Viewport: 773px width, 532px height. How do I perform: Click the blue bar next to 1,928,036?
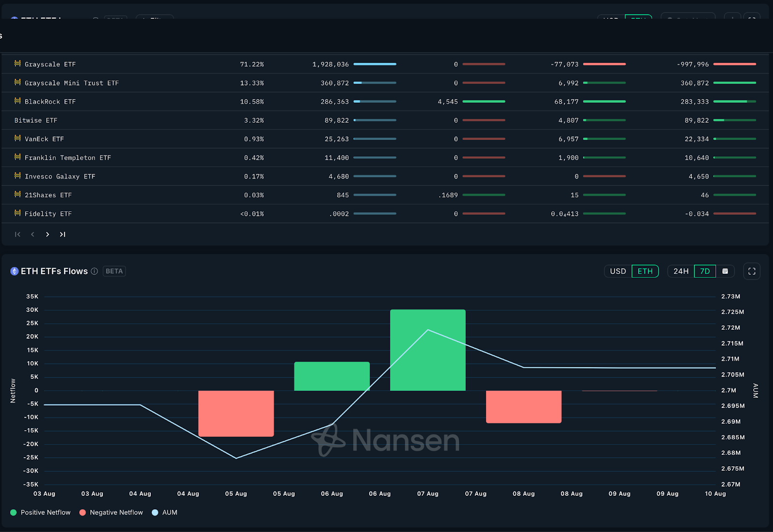(x=375, y=64)
